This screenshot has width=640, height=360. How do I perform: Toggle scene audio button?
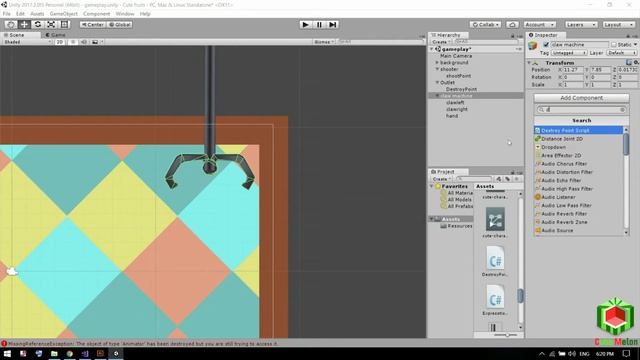point(84,42)
